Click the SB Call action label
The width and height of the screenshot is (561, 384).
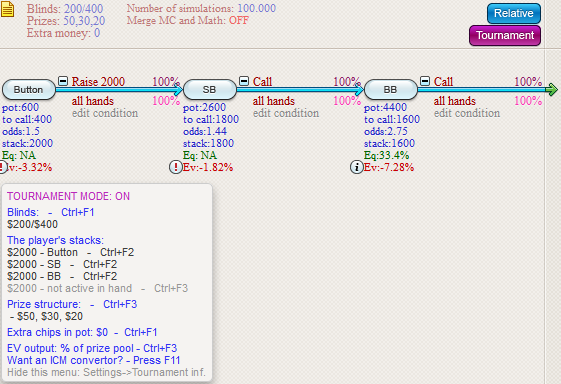262,82
